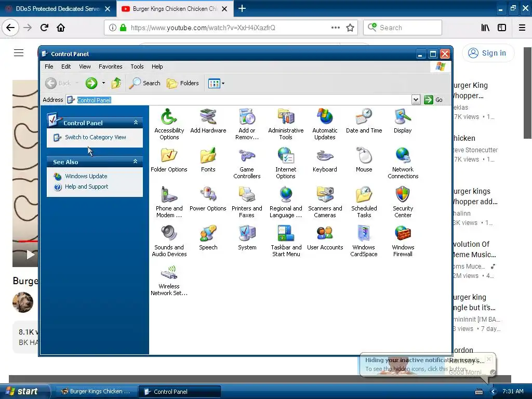Open the Speech settings icon
This screenshot has width=532, height=399.
tap(208, 238)
